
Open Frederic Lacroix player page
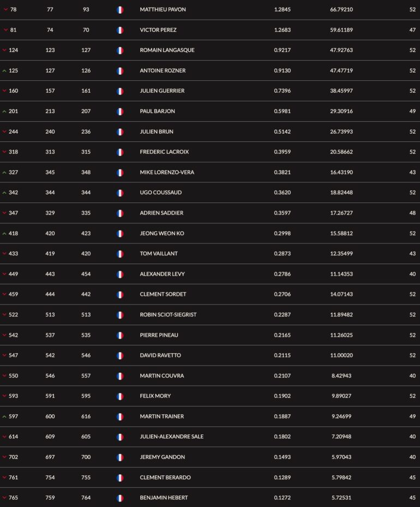pyautogui.click(x=164, y=152)
